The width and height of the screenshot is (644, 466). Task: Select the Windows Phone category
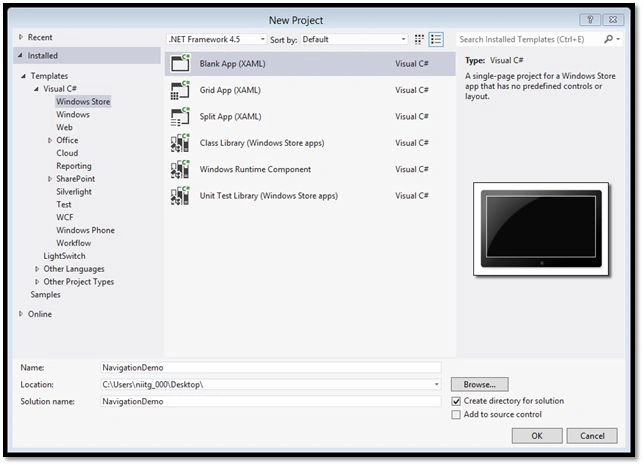[85, 230]
